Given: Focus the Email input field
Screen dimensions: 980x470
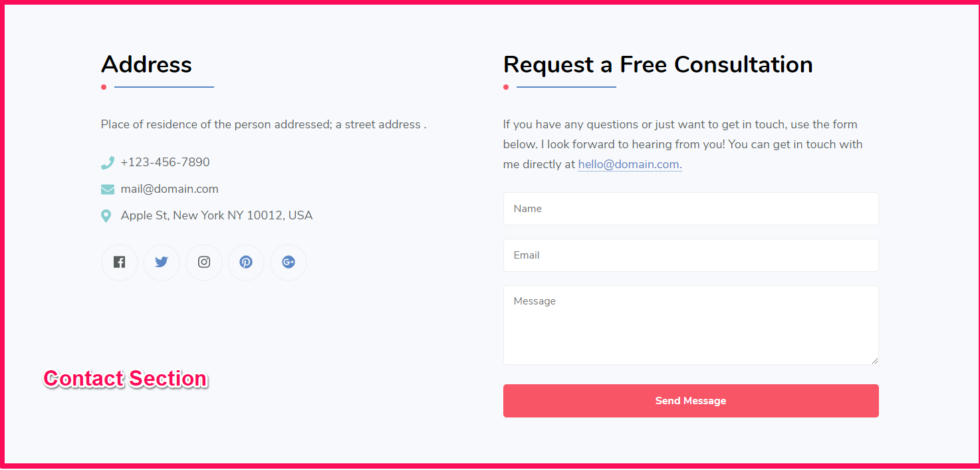Looking at the screenshot, I should 691,255.
